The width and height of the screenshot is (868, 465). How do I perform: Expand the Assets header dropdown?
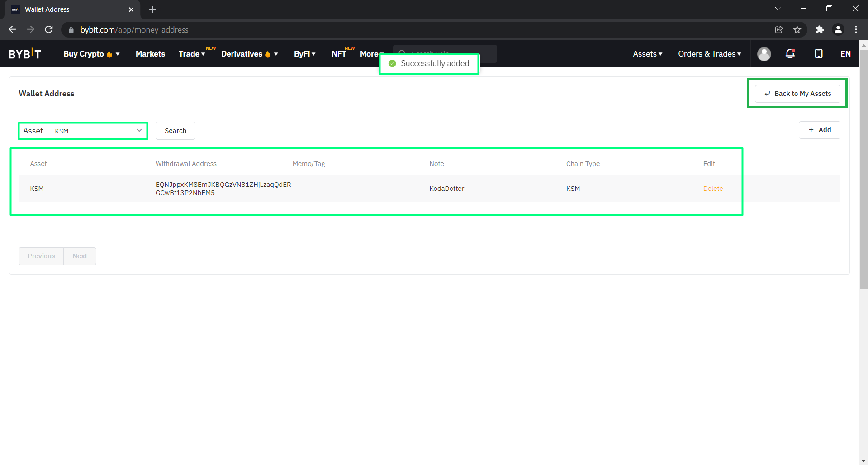647,54
